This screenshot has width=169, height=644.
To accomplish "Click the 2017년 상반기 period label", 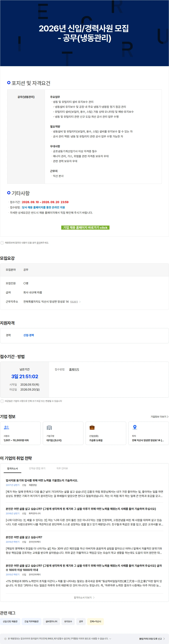I will (x=13, y=485).
